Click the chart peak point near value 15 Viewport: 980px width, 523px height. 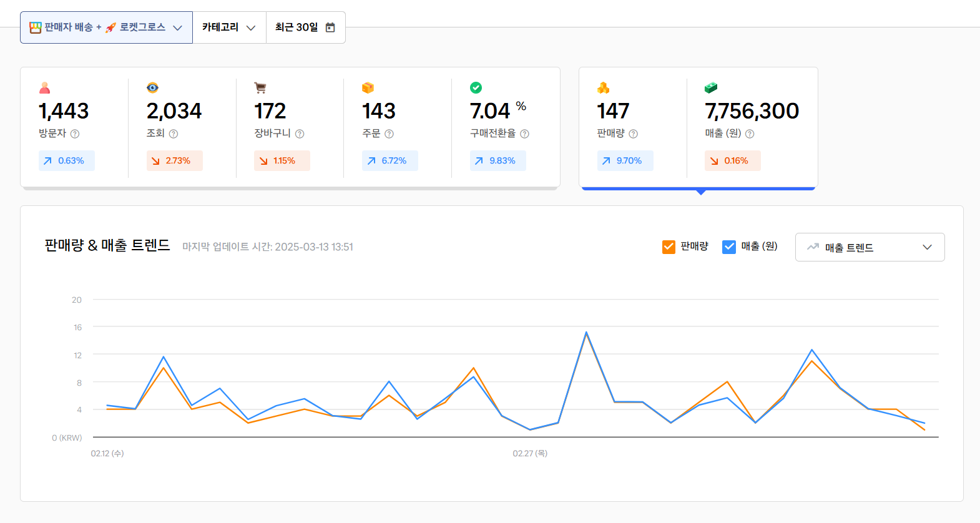click(586, 333)
